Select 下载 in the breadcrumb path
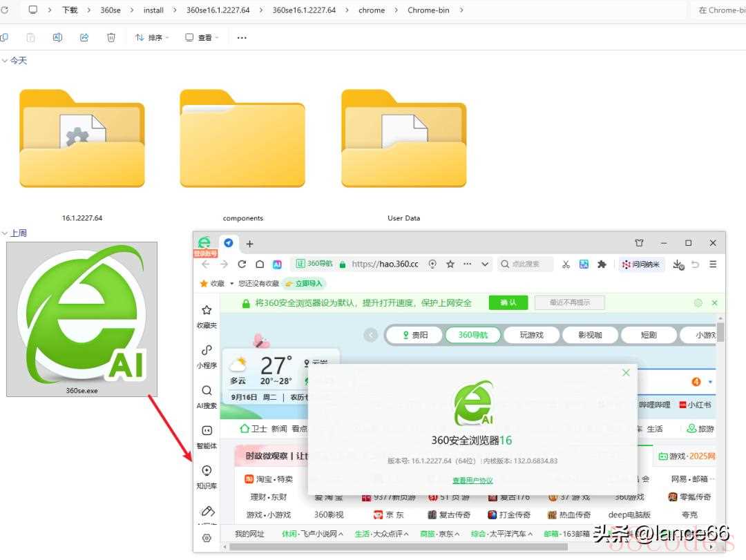Viewport: 746px width, 560px height. [70, 10]
